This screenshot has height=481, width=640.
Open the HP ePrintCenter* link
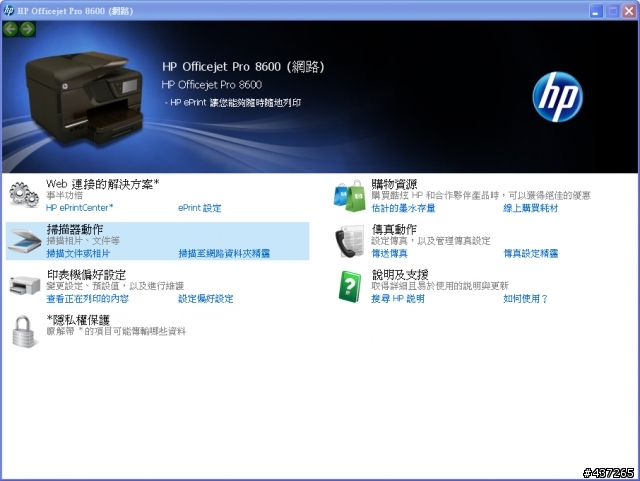tap(80, 208)
